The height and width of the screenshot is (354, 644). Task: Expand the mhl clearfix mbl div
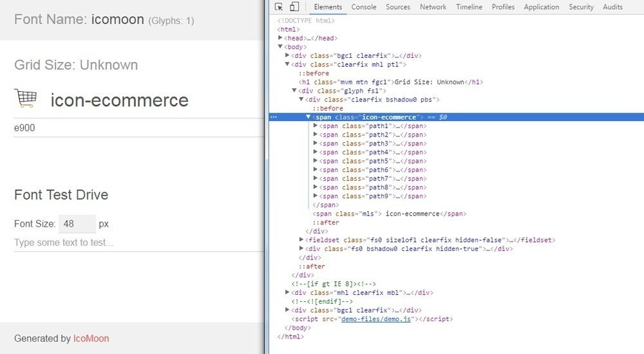pos(287,292)
